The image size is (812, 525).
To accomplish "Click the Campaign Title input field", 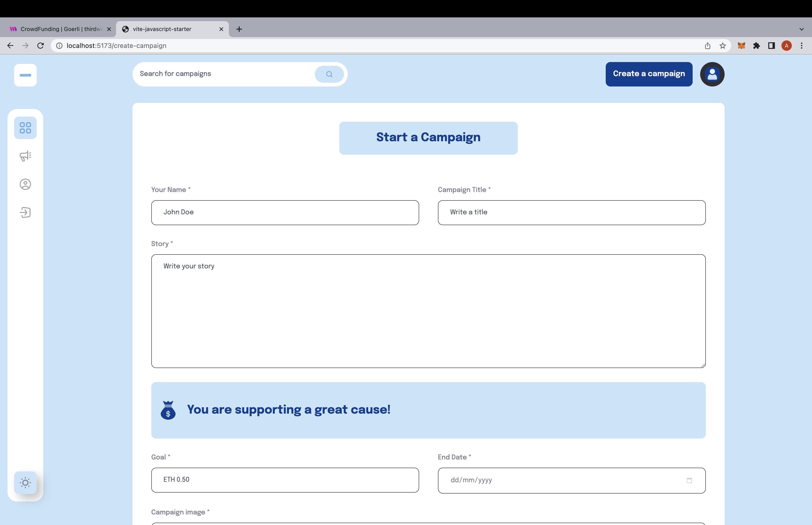I will (x=571, y=212).
